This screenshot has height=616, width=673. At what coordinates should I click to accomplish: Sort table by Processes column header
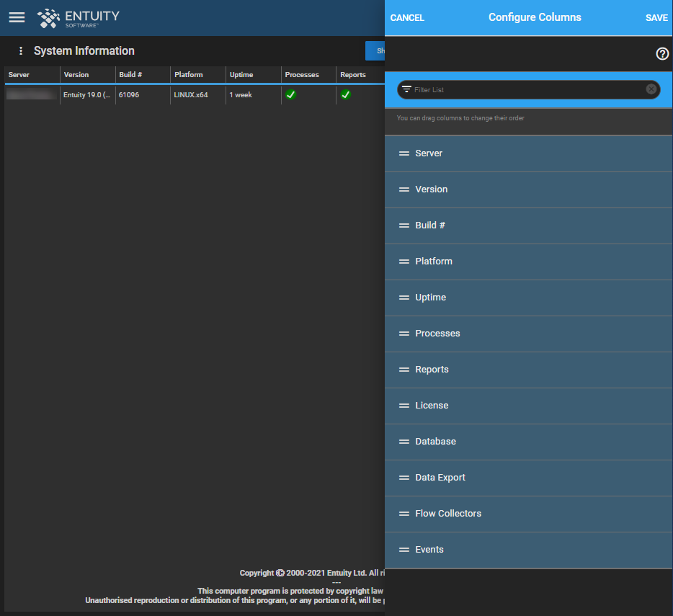pyautogui.click(x=308, y=74)
